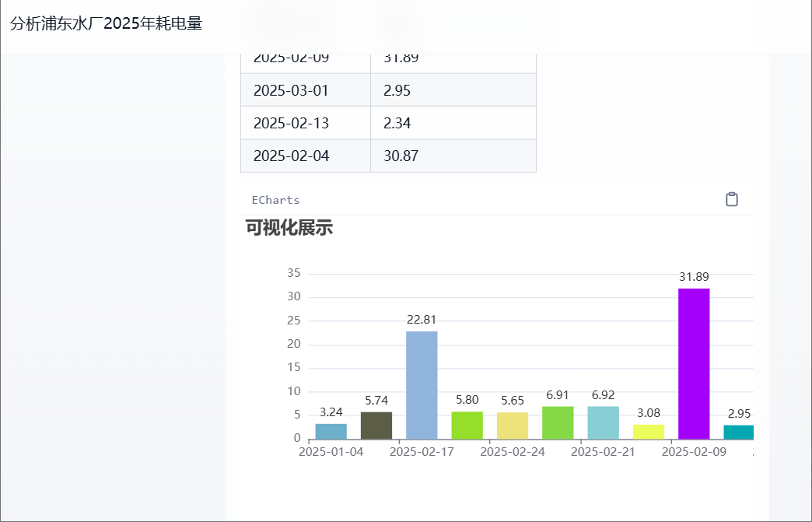Select the green bar valued 6.91
Image resolution: width=812 pixels, height=522 pixels.
[x=558, y=422]
